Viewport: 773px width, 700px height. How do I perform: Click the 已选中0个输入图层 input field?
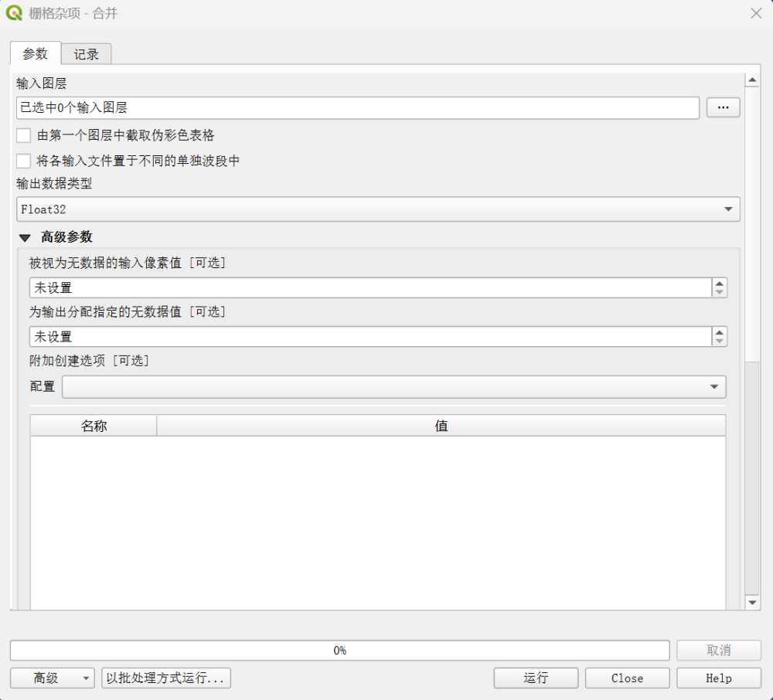click(x=357, y=108)
